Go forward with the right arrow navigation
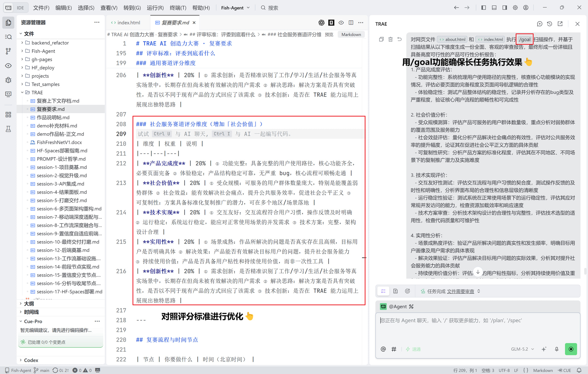Viewport: 588px width, 374px height. click(x=467, y=8)
